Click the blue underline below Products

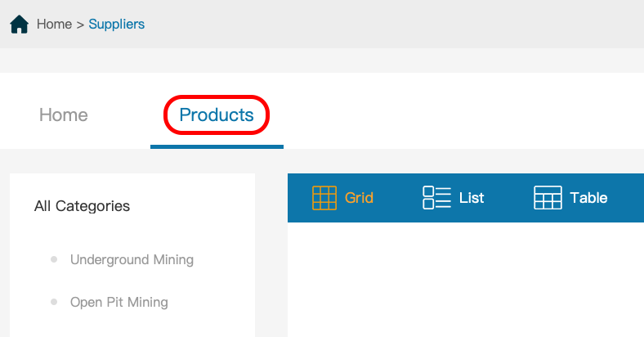(x=217, y=146)
